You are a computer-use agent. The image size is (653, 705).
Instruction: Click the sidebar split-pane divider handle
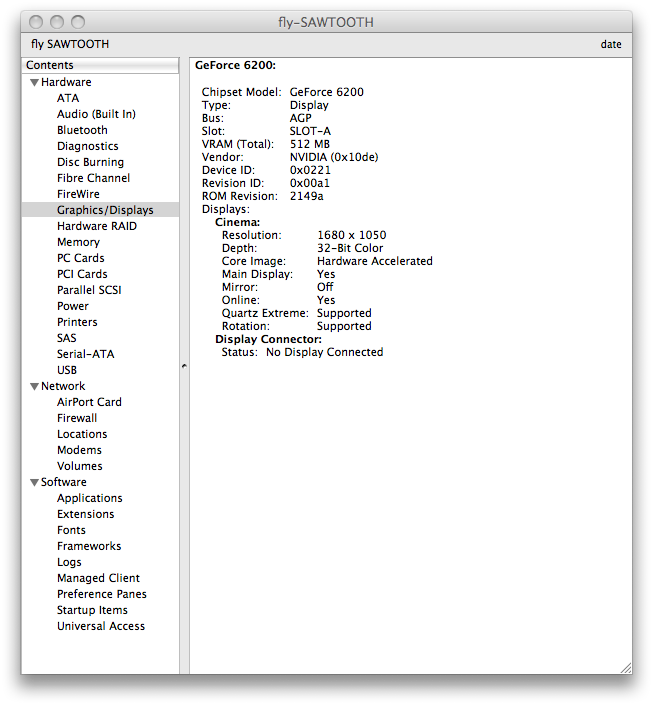point(184,366)
